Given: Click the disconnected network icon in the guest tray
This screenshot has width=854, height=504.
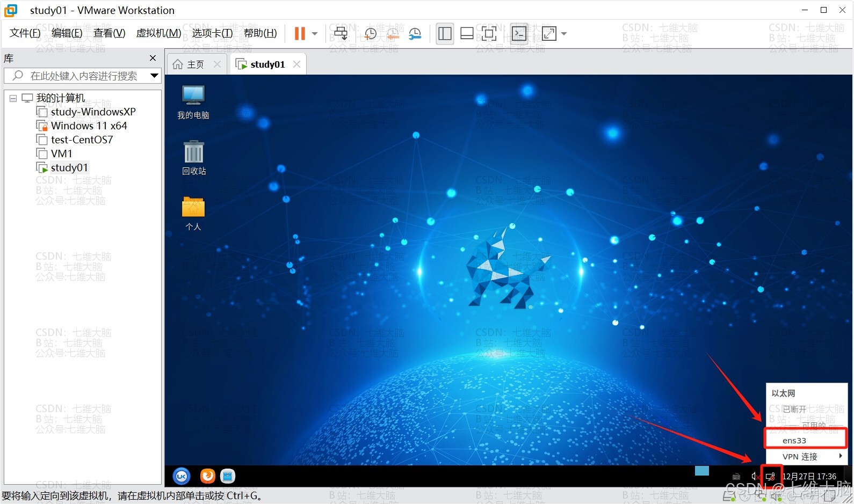Looking at the screenshot, I should (771, 476).
